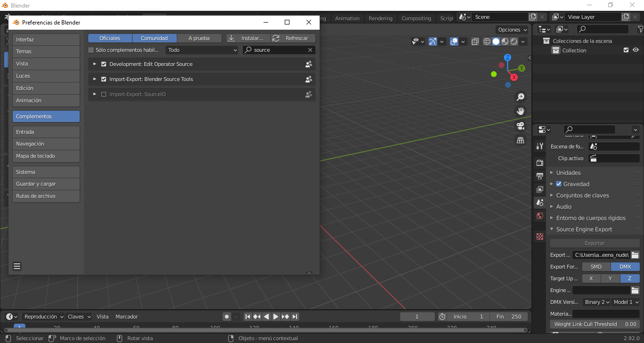Open the Output properties tab icon
The width and height of the screenshot is (644, 343).
tap(540, 176)
